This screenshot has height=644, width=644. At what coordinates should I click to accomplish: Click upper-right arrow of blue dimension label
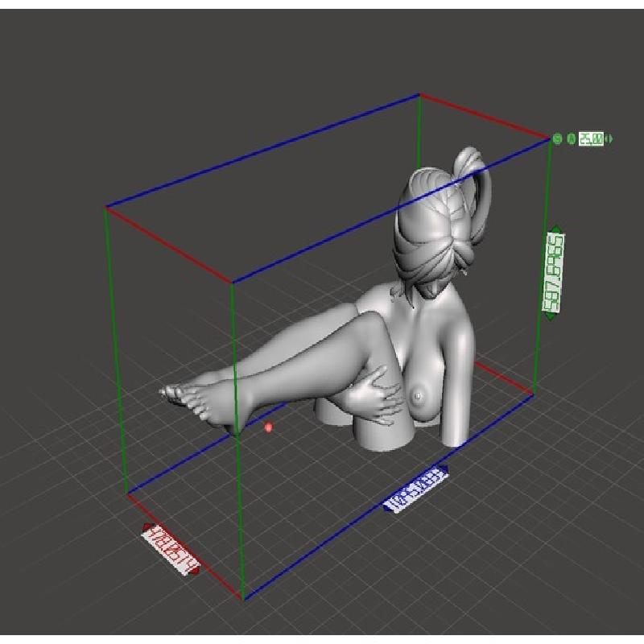click(444, 468)
